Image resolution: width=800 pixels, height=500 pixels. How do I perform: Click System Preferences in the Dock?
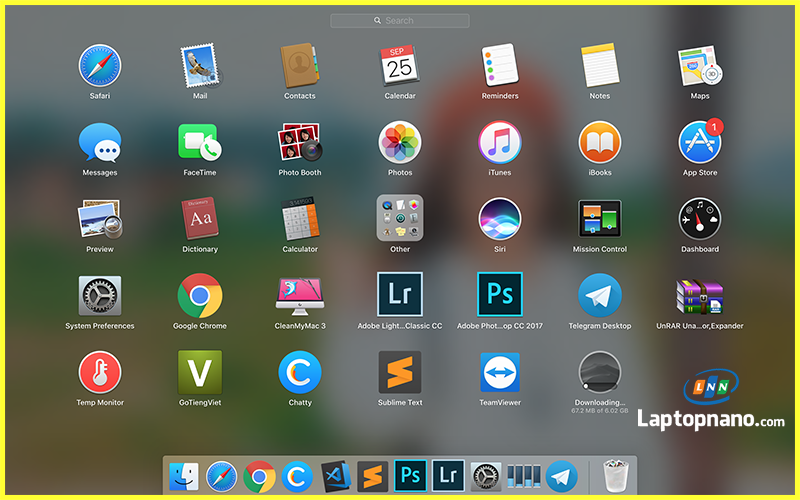tap(486, 477)
